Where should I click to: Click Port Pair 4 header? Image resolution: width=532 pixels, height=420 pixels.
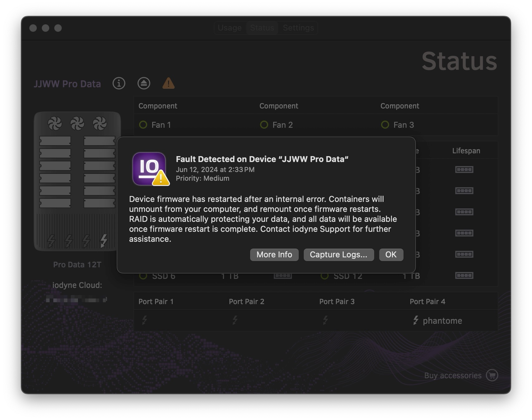[x=428, y=302]
